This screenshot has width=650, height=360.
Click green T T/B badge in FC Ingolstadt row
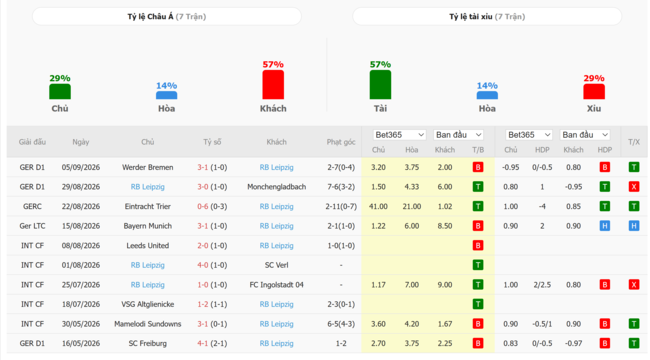478,285
